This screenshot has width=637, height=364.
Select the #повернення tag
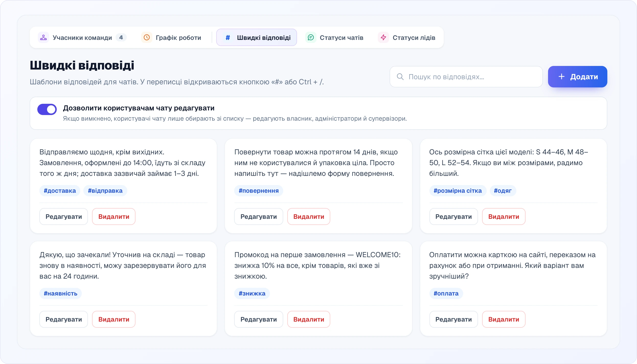[x=259, y=191]
